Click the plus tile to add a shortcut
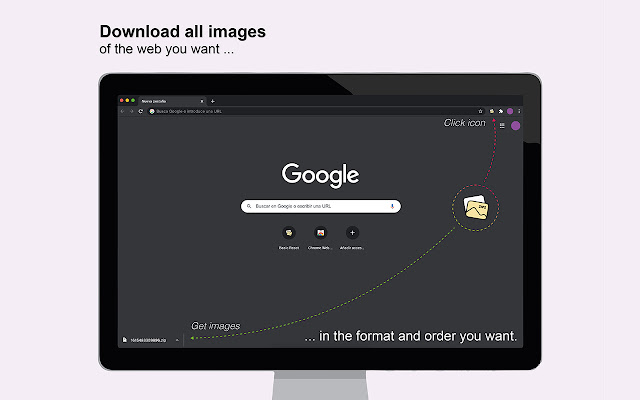The width and height of the screenshot is (640, 400). click(352, 233)
